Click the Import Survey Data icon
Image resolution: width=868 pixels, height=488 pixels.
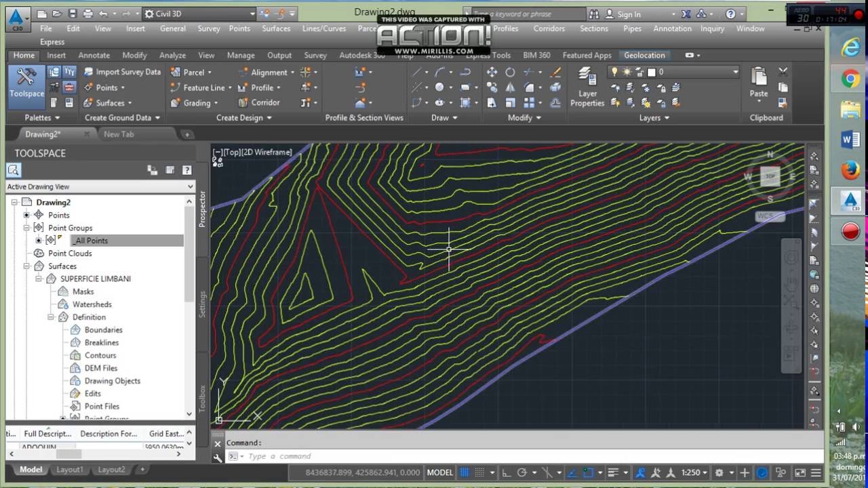point(89,72)
